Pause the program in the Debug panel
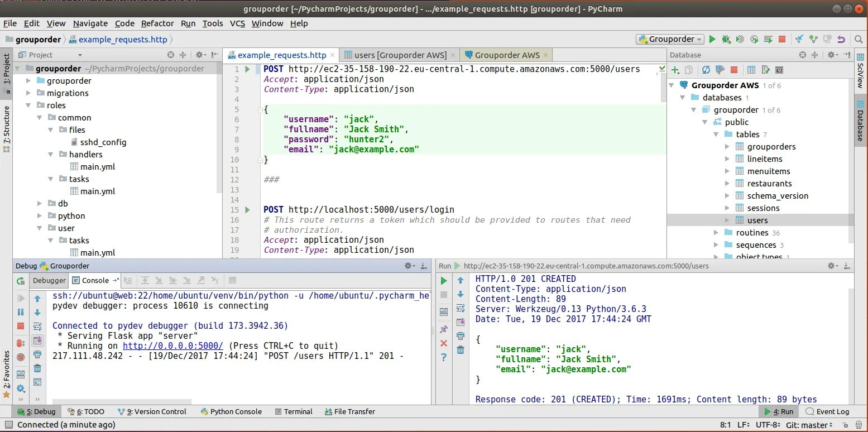The width and height of the screenshot is (868, 432). [x=21, y=312]
